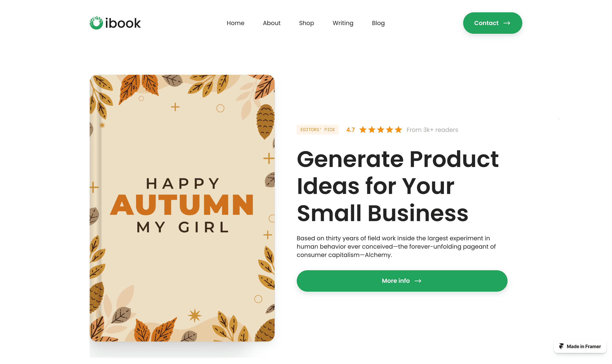Click the Framer logo icon in badge
Screen dimensions: 612x364
click(x=561, y=346)
